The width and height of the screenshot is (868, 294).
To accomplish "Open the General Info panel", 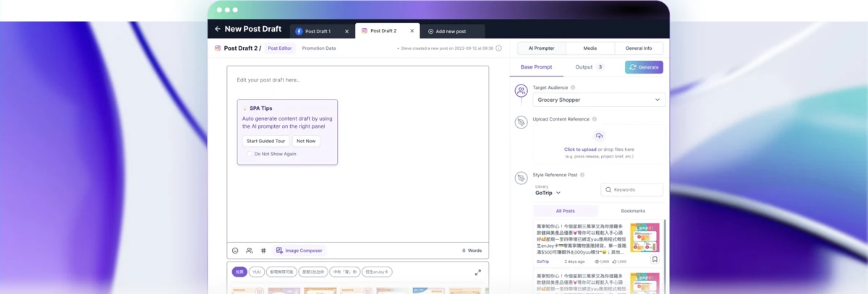I will point(639,48).
